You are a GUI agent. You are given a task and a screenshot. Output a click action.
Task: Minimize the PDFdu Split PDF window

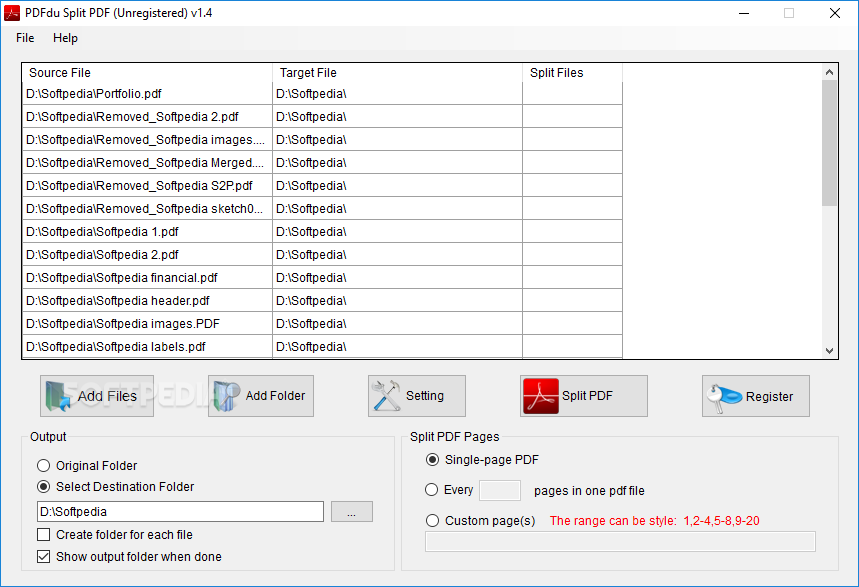(x=744, y=13)
